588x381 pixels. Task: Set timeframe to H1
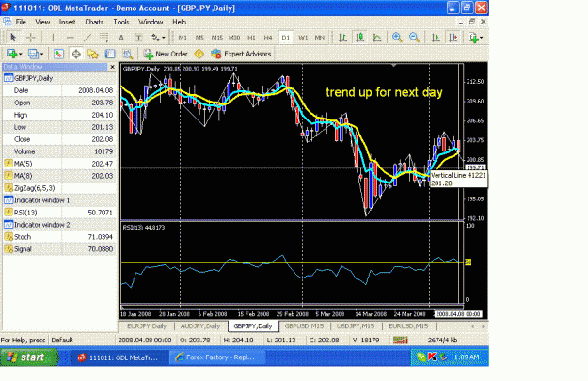(x=251, y=38)
